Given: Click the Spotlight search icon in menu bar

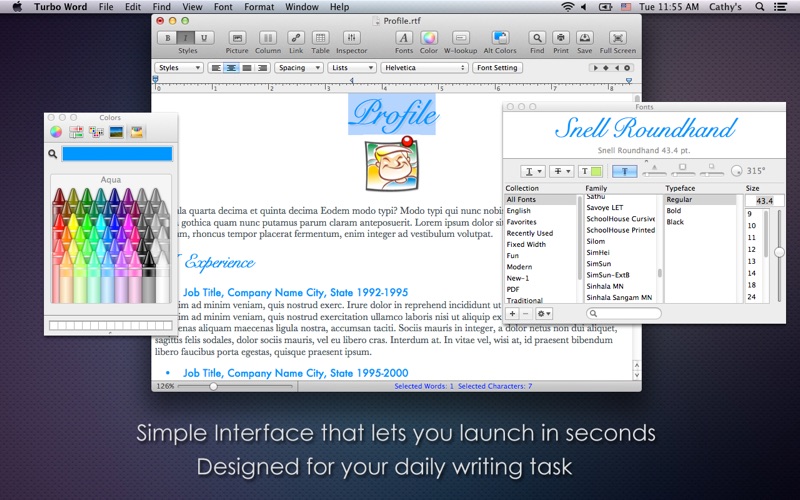Looking at the screenshot, I should tap(760, 7).
